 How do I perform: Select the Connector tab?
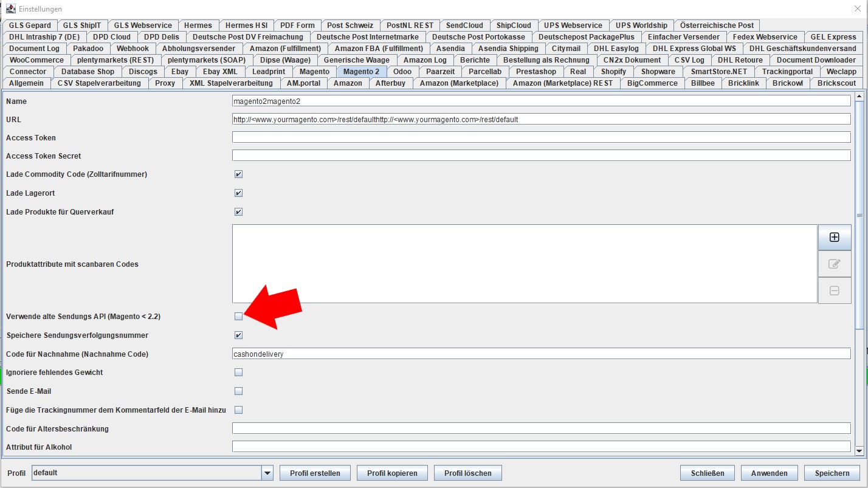(28, 72)
